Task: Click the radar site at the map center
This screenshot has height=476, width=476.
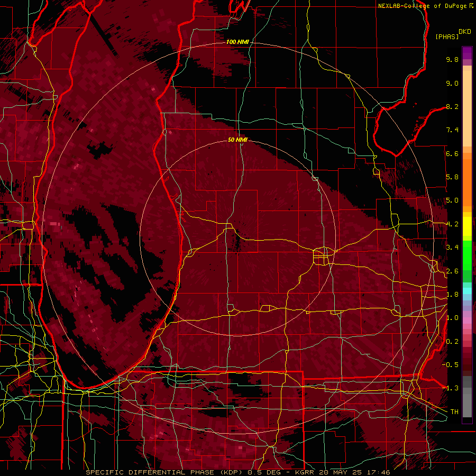Action: tap(237, 237)
